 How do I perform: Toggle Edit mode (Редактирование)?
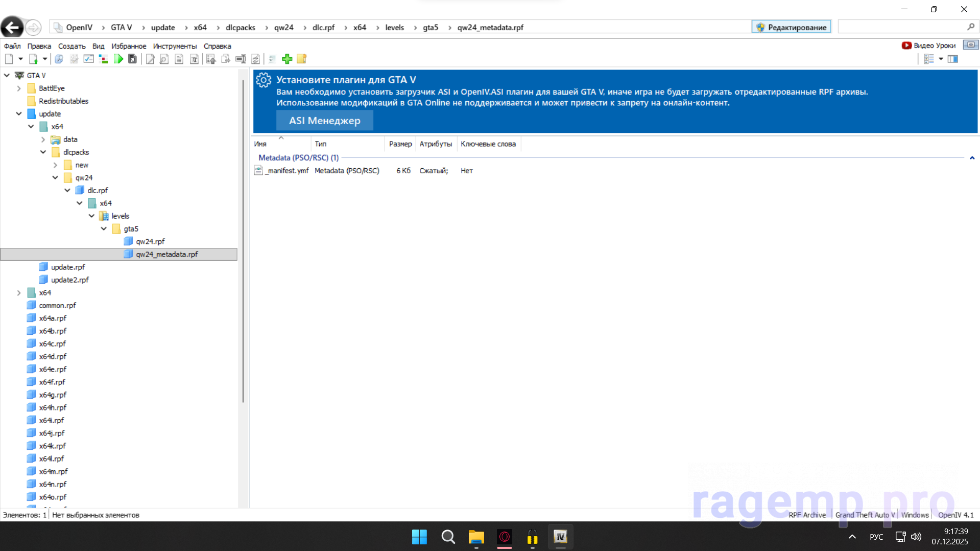coord(791,27)
